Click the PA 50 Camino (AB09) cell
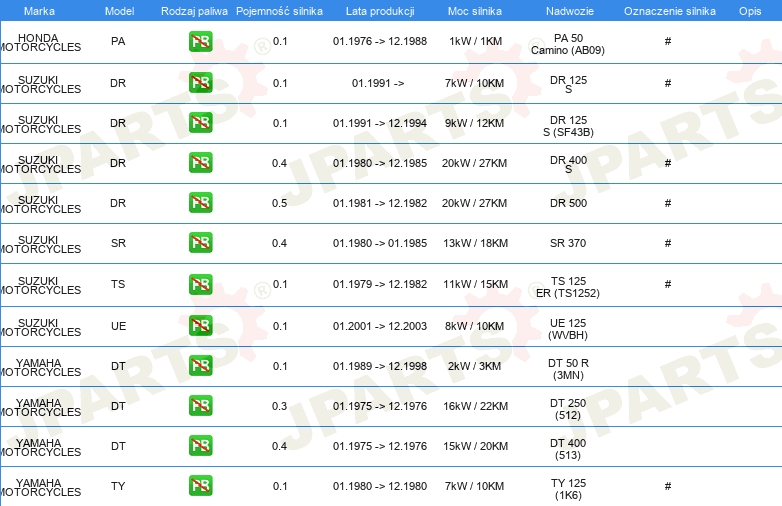The height and width of the screenshot is (506, 782). [568, 44]
